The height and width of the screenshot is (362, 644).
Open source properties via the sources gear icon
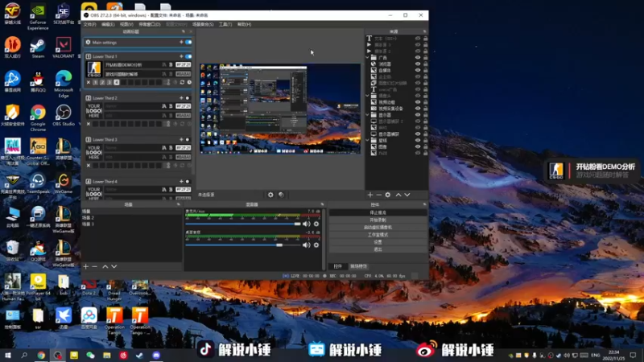coord(388,195)
